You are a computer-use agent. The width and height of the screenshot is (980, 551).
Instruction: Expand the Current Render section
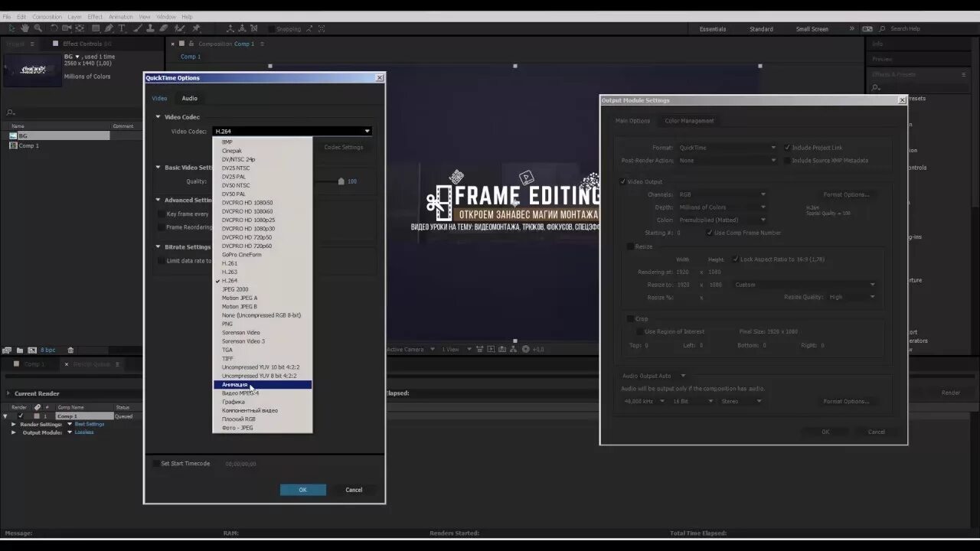pyautogui.click(x=8, y=393)
